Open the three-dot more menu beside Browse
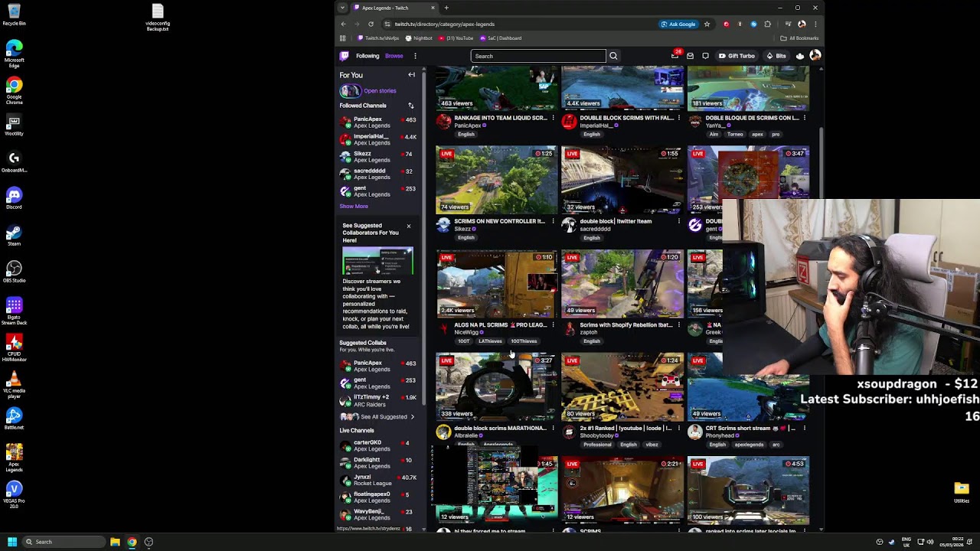 click(x=415, y=56)
